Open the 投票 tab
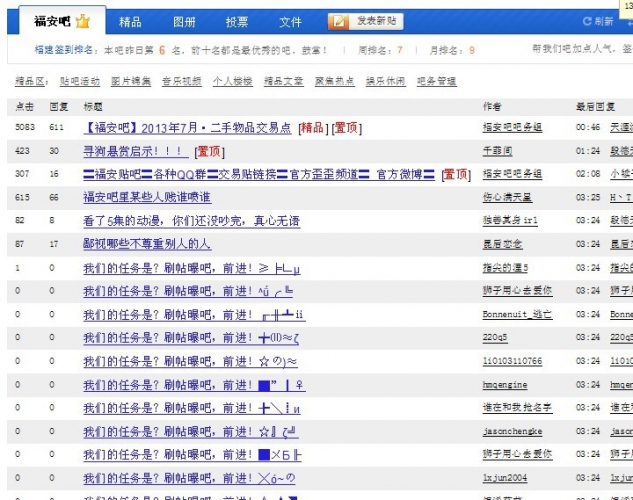Viewport: 633px width, 500px height. coord(237,21)
